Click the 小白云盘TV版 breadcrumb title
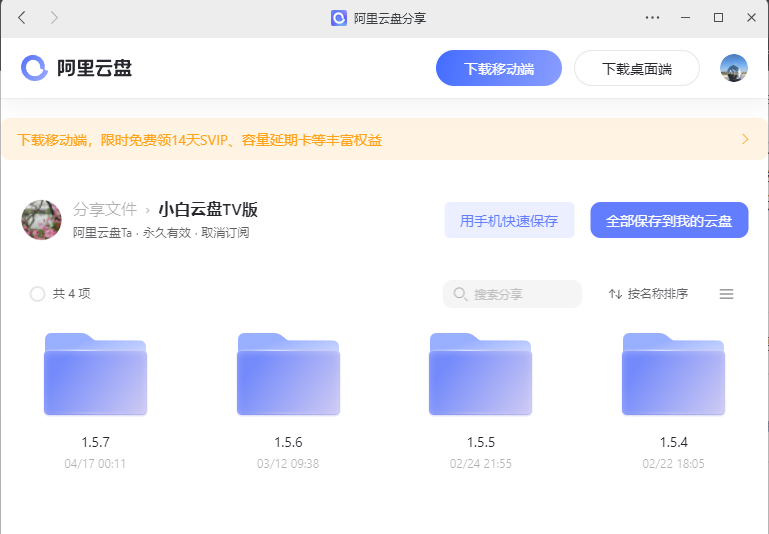769x534 pixels. (208, 209)
